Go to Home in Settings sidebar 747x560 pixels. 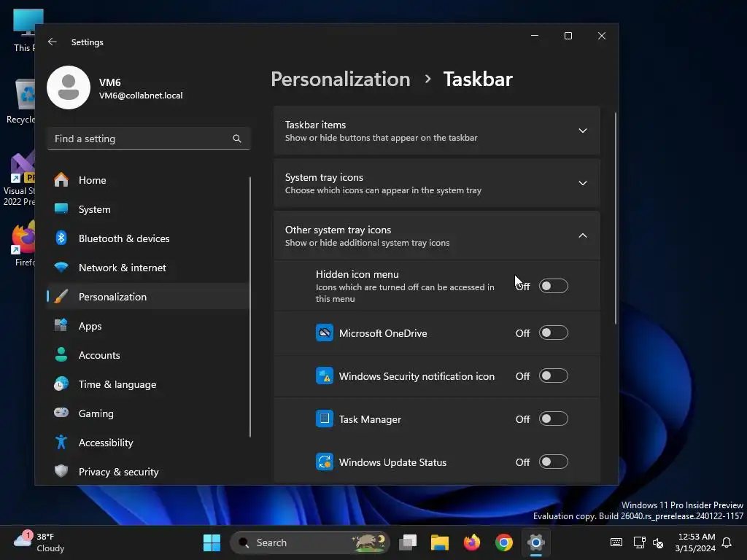[147, 180]
